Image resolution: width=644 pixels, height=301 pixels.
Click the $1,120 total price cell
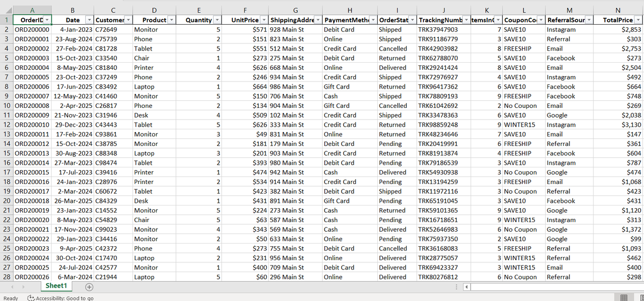618,210
